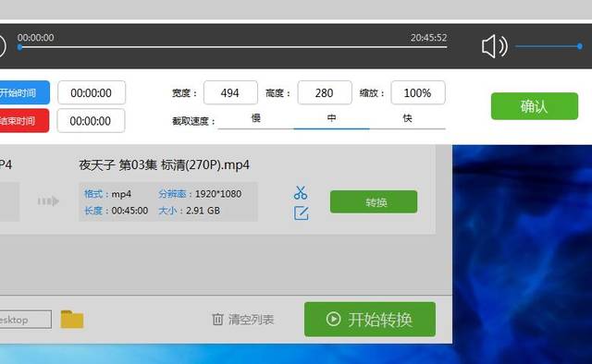Set end time with 结束时间 button
The image size is (592, 364).
(x=24, y=121)
